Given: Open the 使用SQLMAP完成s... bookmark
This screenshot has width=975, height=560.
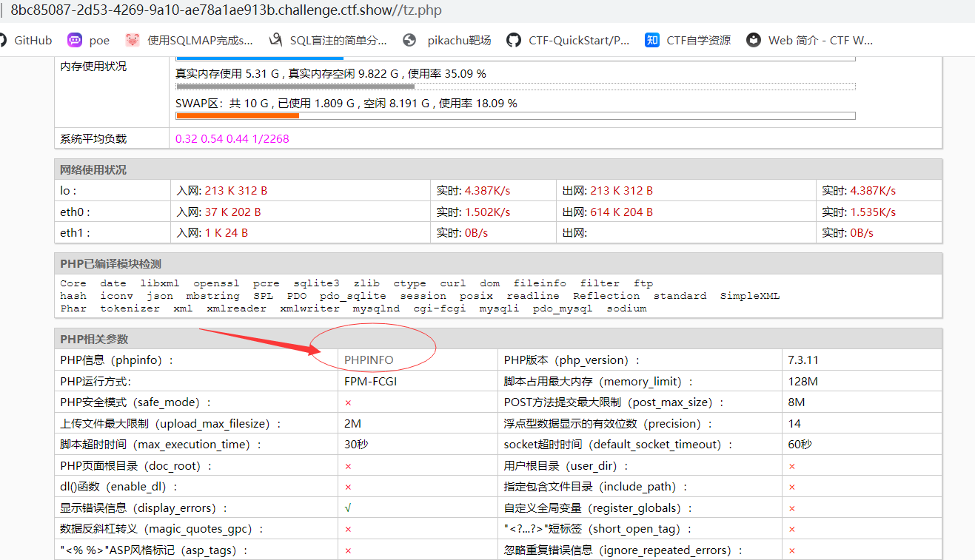Looking at the screenshot, I should pyautogui.click(x=190, y=40).
